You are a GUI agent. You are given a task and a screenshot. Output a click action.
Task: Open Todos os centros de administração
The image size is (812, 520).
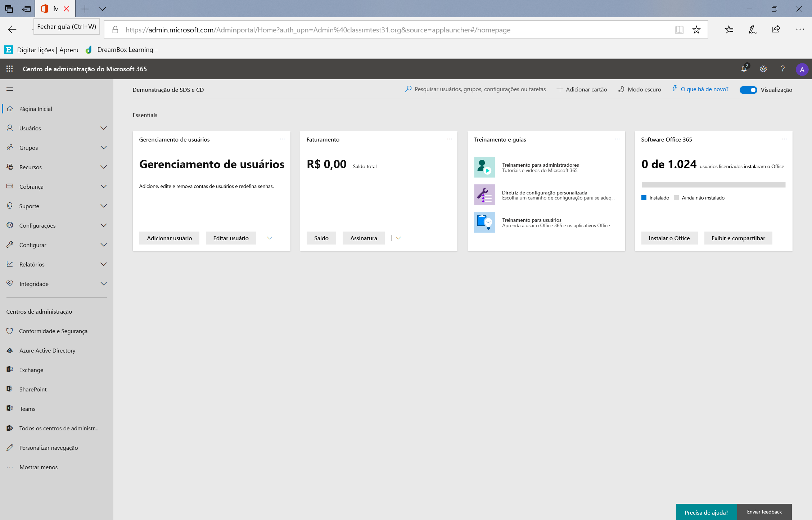59,428
